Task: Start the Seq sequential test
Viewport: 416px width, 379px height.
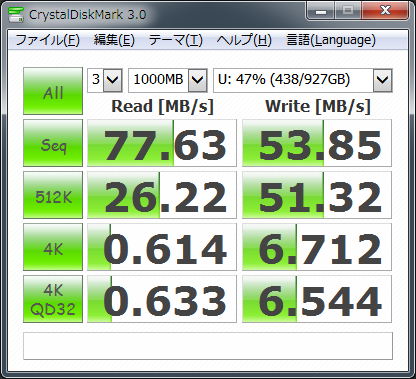Action: click(53, 143)
